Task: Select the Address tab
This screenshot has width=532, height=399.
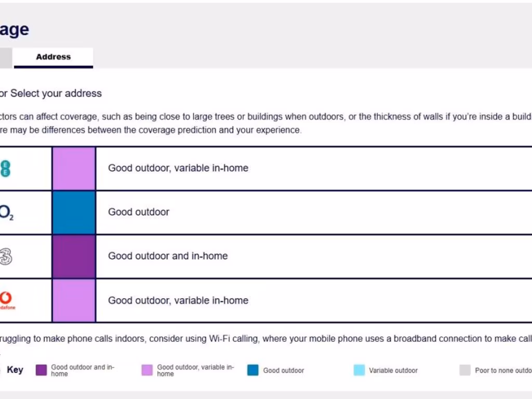Action: coord(53,57)
